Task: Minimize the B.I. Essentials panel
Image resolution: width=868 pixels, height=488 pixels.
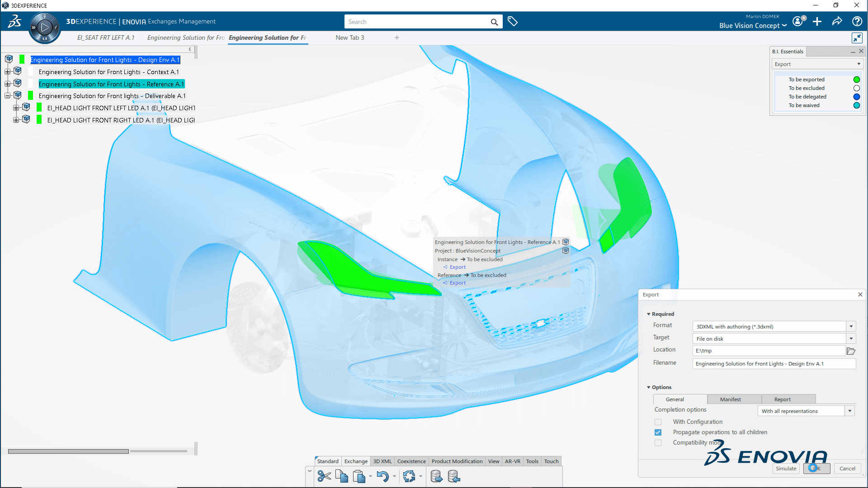Action: coord(853,52)
